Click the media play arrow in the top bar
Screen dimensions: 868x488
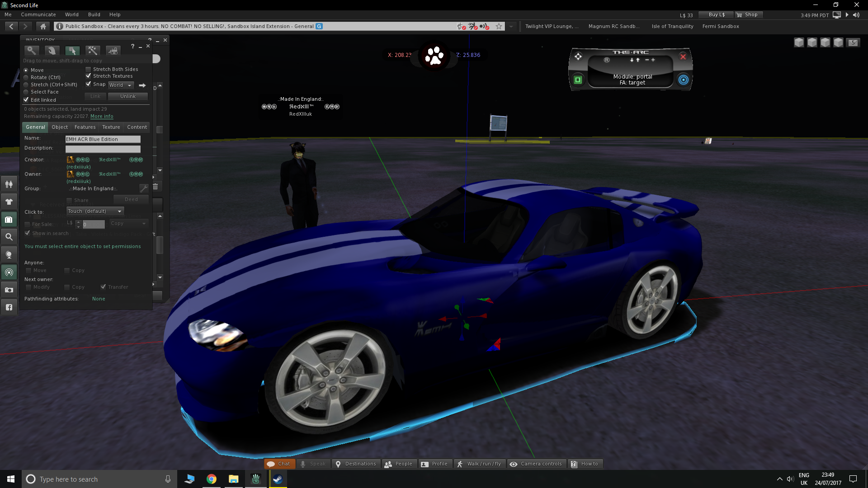[847, 15]
